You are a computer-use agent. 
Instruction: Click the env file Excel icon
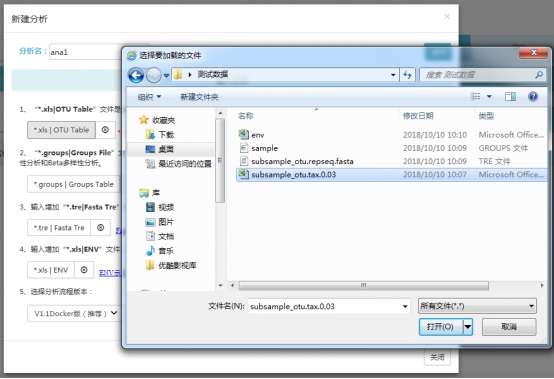[243, 135]
